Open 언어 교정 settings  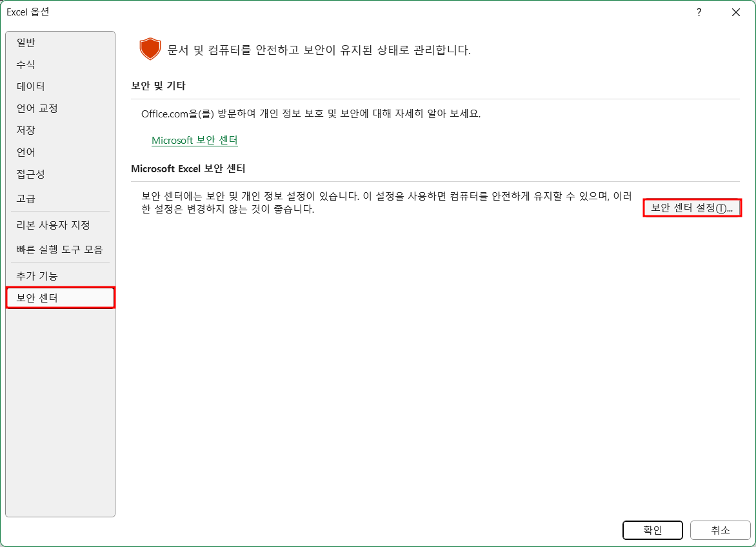pyautogui.click(x=60, y=108)
